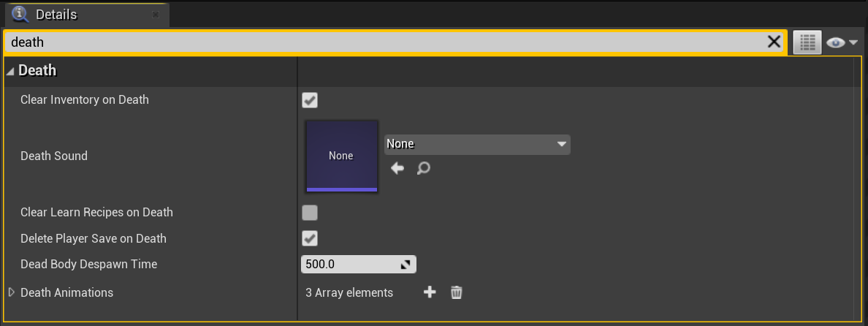Image resolution: width=868 pixels, height=326 pixels.
Task: Click the Details panel info icon
Action: click(x=20, y=14)
